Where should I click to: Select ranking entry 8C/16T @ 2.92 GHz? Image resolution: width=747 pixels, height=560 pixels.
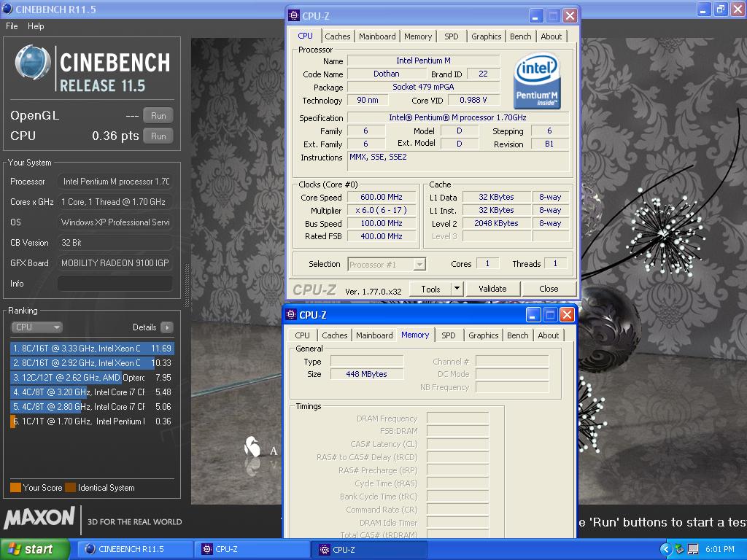[92, 363]
